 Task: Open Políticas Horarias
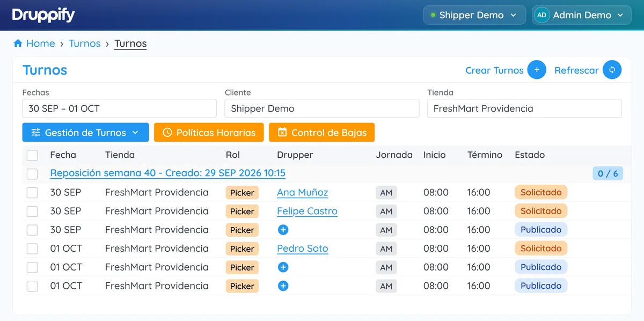[209, 133]
